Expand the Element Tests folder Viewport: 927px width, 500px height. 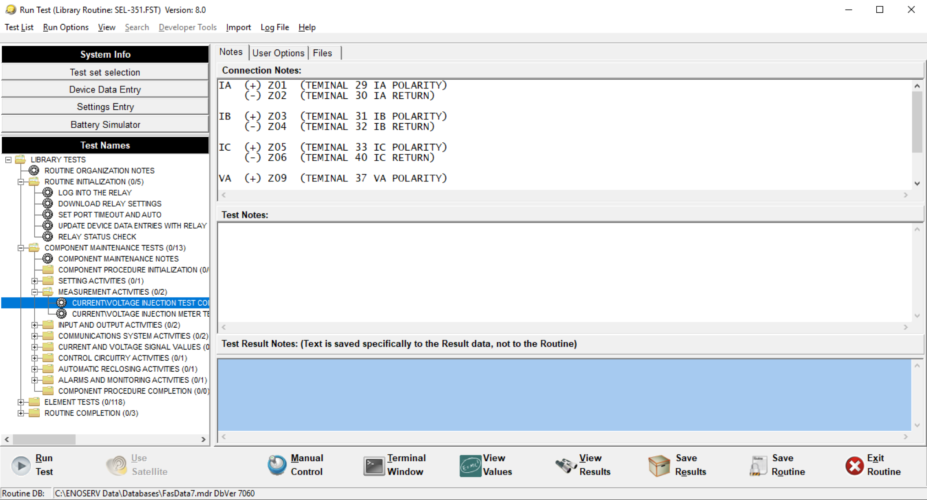coord(22,402)
